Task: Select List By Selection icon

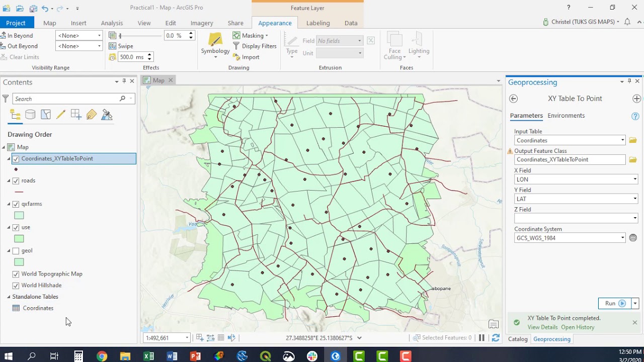Action: point(46,115)
